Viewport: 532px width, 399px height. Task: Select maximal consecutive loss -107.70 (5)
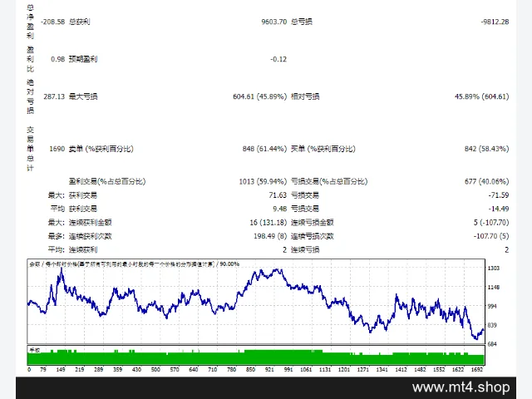491,236
